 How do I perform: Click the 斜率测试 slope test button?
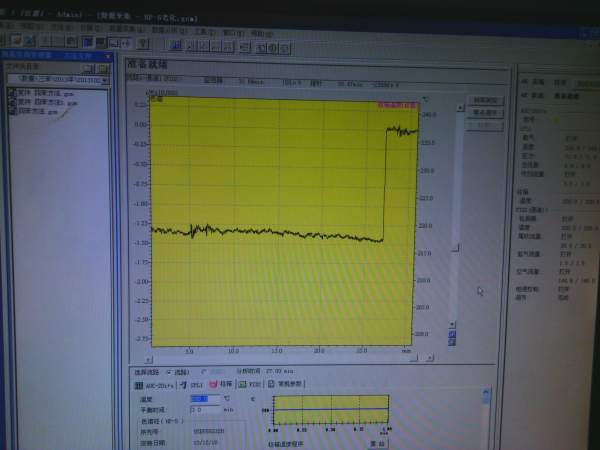[x=485, y=100]
